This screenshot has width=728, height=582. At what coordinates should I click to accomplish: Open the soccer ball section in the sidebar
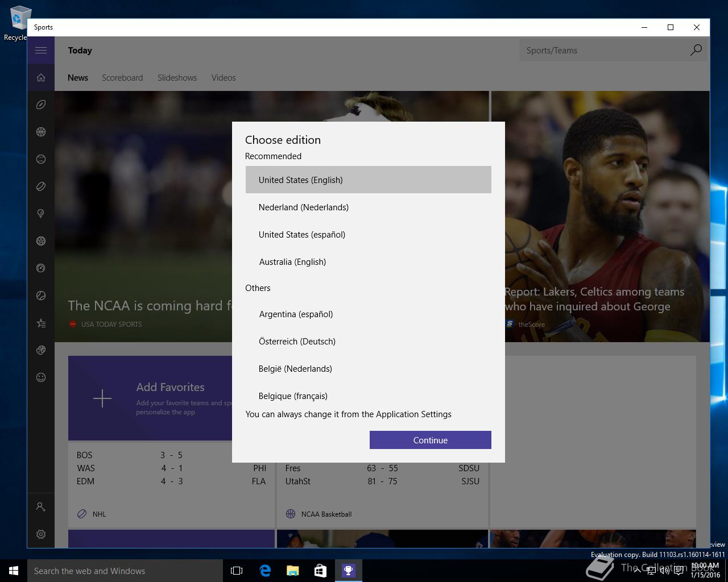click(41, 241)
